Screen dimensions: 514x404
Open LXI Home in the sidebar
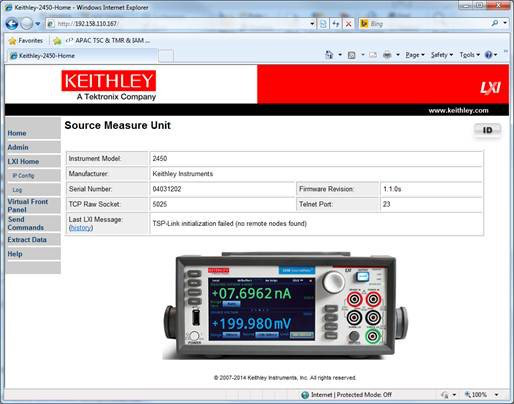23,162
